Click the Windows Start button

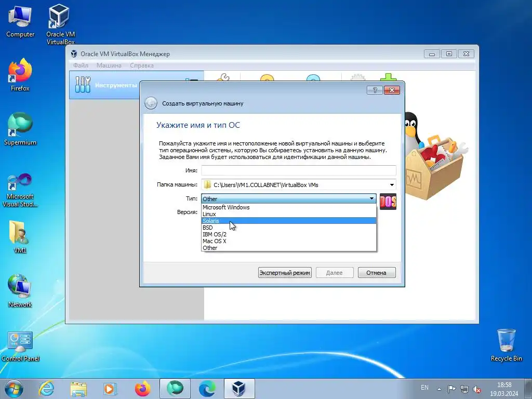(x=14, y=389)
